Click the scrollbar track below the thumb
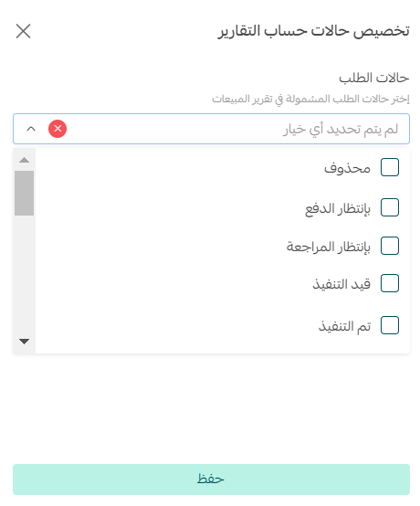Image resolution: width=420 pixels, height=506 pixels. pyautogui.click(x=24, y=275)
